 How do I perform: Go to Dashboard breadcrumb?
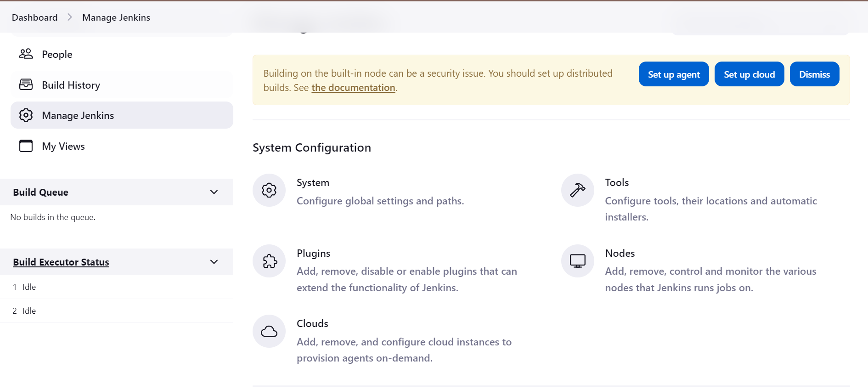click(x=35, y=17)
